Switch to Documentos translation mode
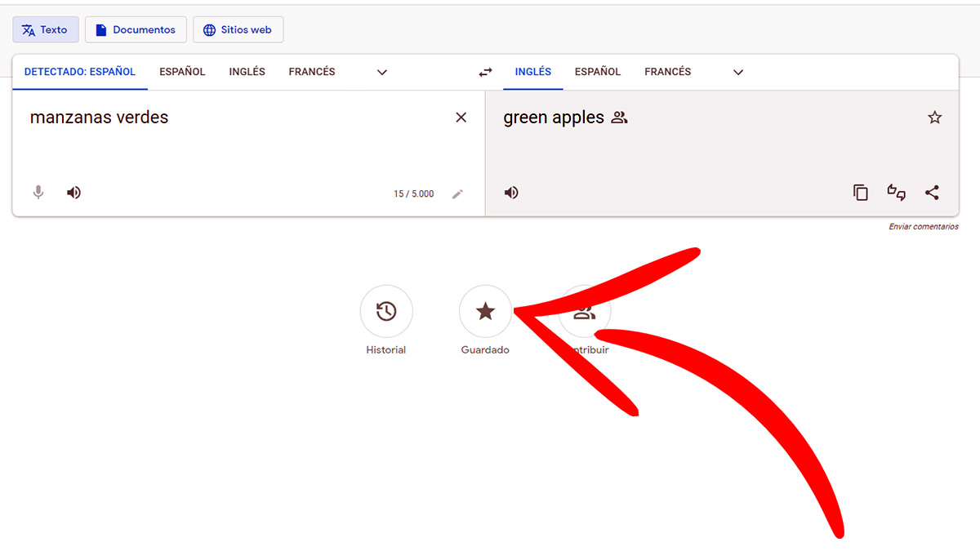Screen dimensions: 980x551 136,30
